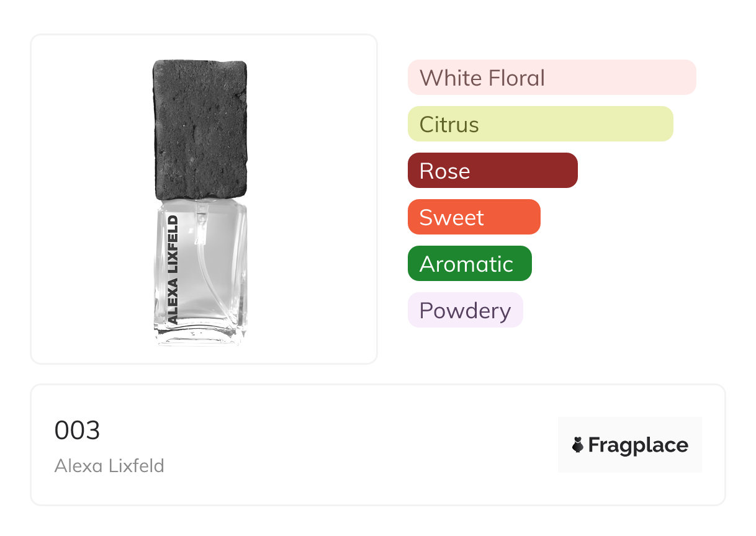Viewport: 756px width, 536px height.
Task: Click the dark red Rose accord bar
Action: point(492,171)
